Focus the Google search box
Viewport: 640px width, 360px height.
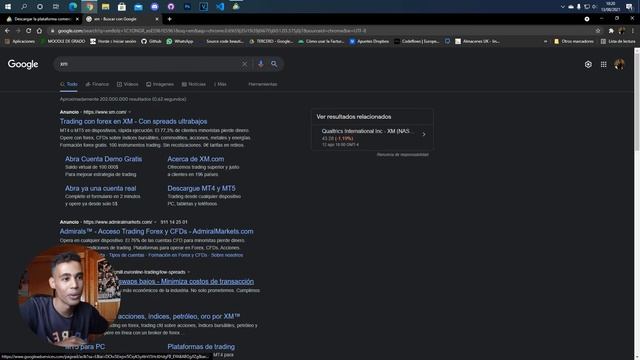149,64
